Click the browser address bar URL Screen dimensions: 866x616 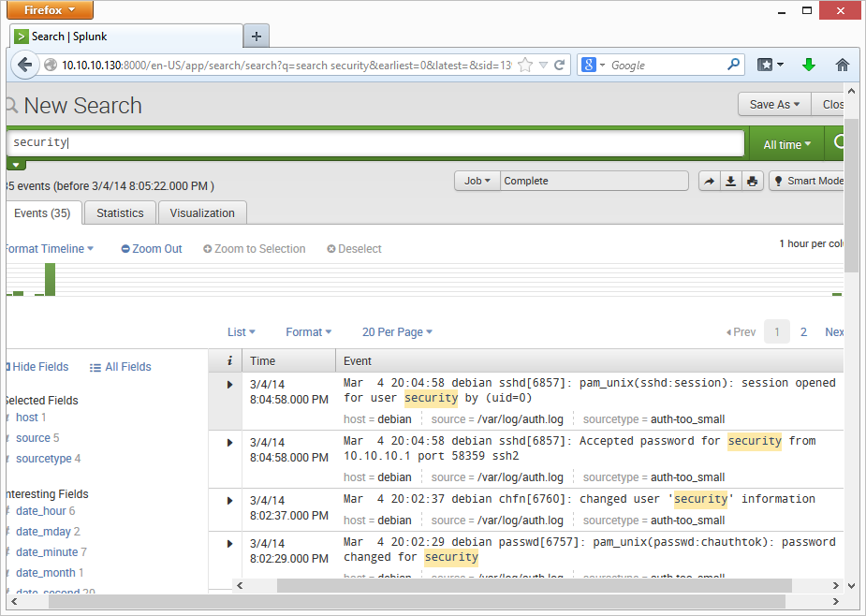(x=286, y=66)
